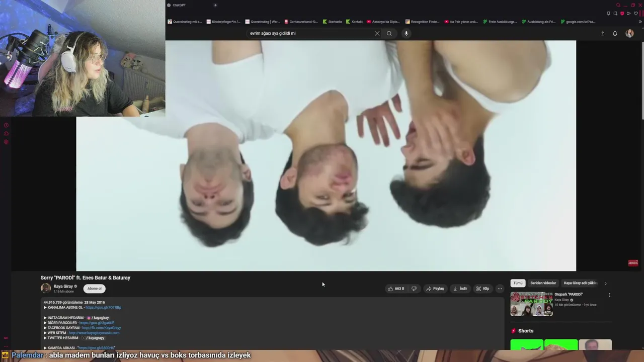This screenshot has width=644, height=362.
Task: Expand hidden bookmarks chevron
Action: [640, 22]
